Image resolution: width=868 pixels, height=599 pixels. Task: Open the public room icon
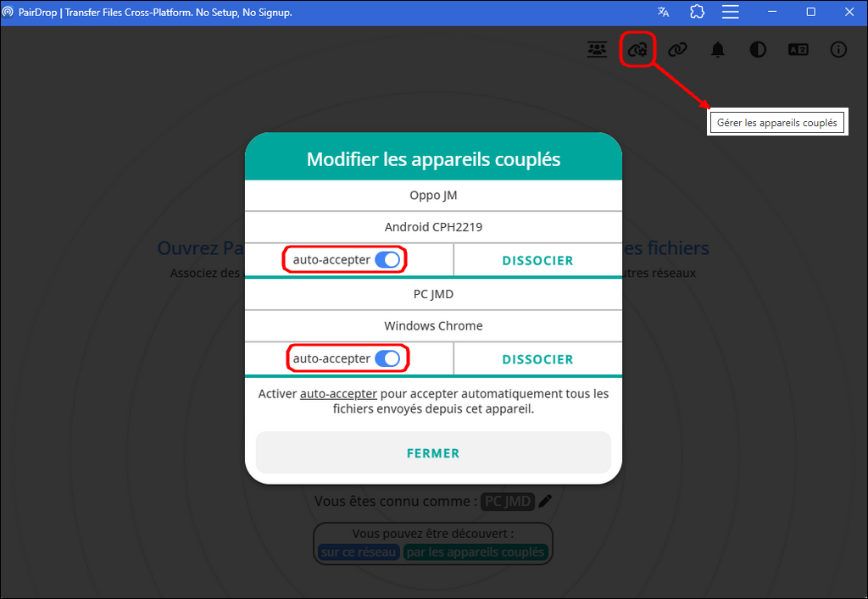pos(598,50)
